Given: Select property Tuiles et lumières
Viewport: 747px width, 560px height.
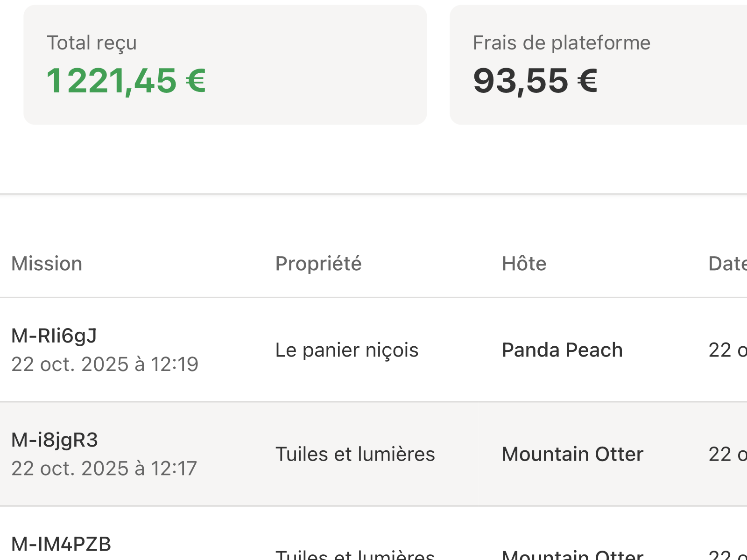Looking at the screenshot, I should [356, 454].
